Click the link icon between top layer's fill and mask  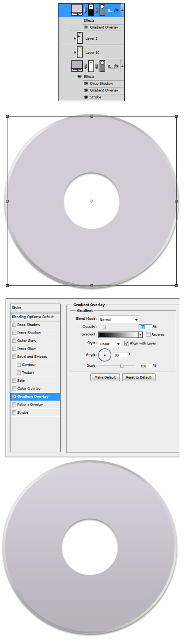pos(85,10)
